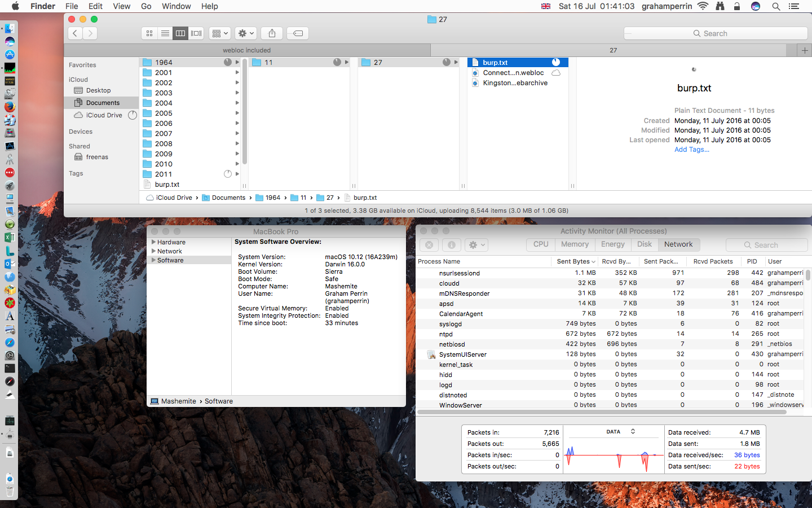Expand Network in System Information sidebar

point(153,251)
